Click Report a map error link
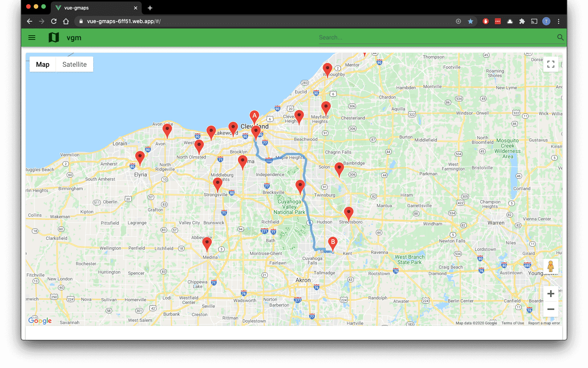Screen dimensions: 588x368 click(544, 323)
